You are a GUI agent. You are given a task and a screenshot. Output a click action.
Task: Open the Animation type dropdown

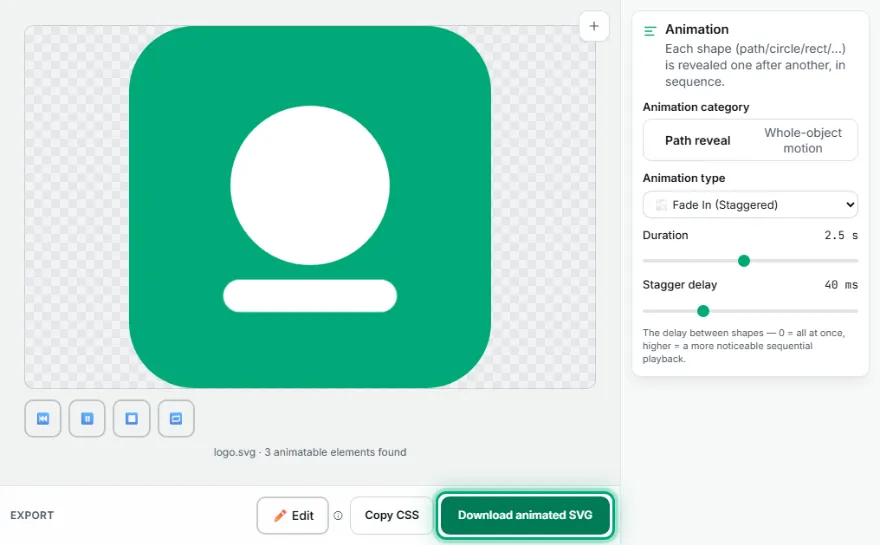tap(750, 205)
